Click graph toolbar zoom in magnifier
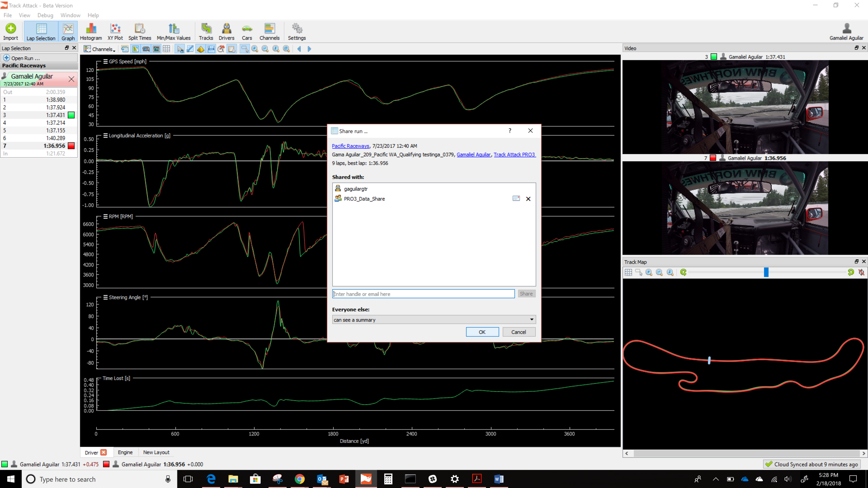The image size is (868, 488). click(255, 49)
